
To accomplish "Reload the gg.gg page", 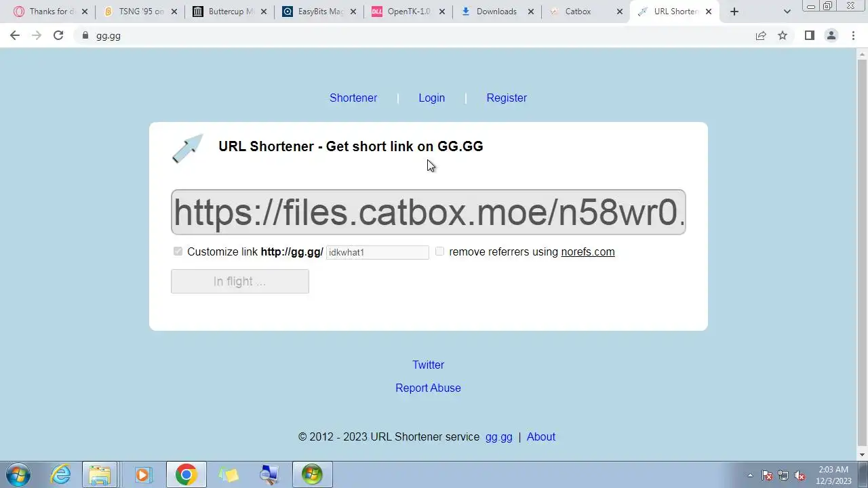I will point(58,35).
